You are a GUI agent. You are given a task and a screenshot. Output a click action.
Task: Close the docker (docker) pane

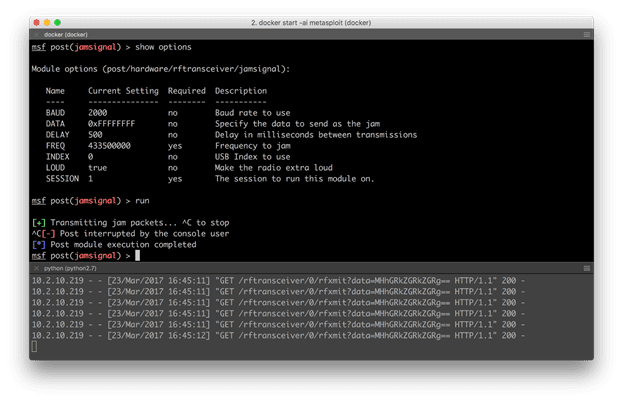[x=35, y=35]
